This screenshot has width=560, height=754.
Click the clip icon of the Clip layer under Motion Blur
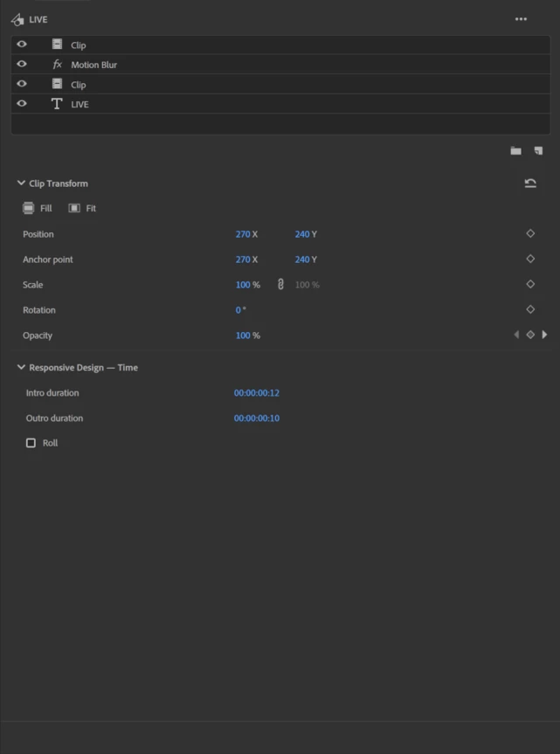(57, 84)
